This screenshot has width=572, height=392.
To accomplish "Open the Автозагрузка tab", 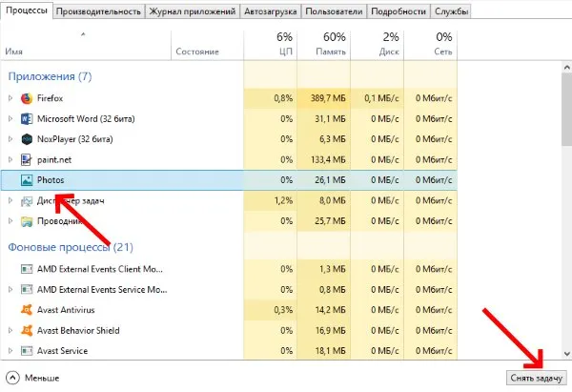I will point(272,11).
